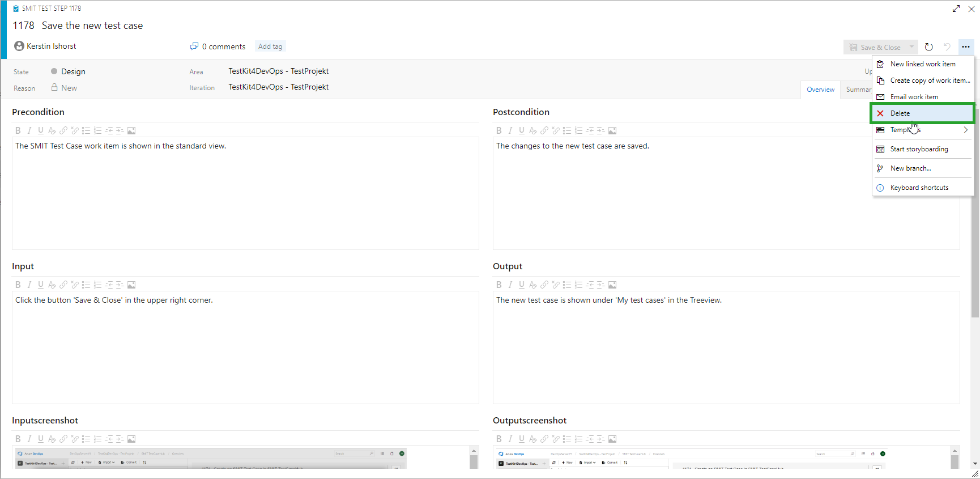
Task: Click the discussion comments icon
Action: pyautogui.click(x=194, y=46)
